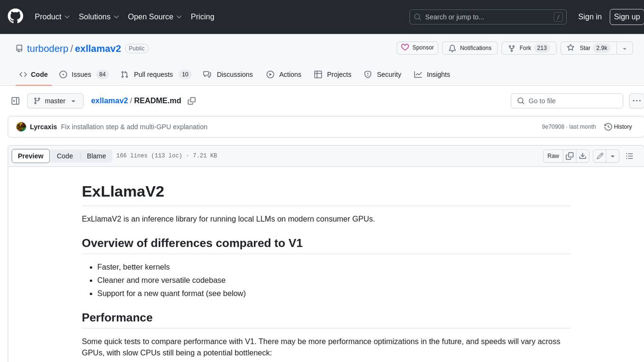Switch to the Pull requests tab
The height and width of the screenshot is (362, 644).
click(x=156, y=74)
